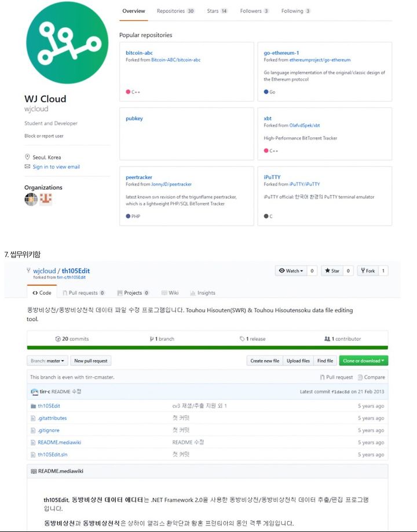417x532 pixels.
Task: Open the Insights tab
Action: 202,293
